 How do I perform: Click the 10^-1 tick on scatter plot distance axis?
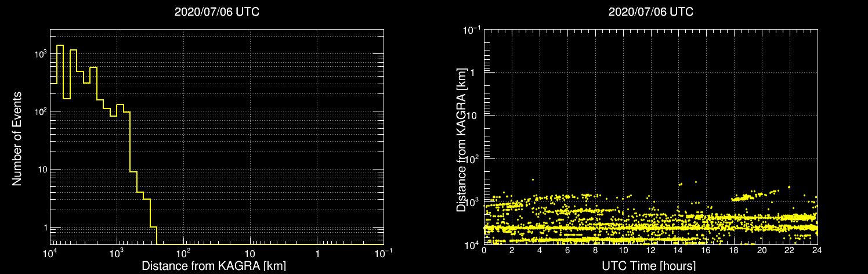(x=472, y=28)
